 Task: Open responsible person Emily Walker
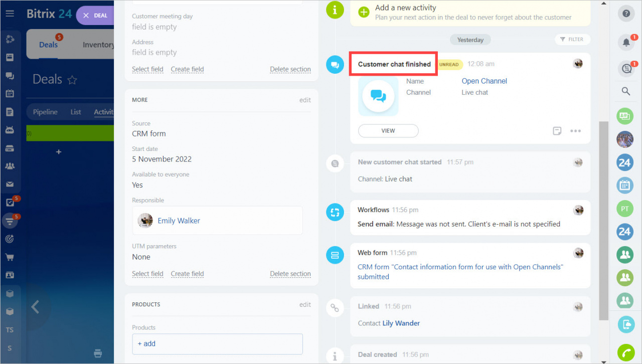point(179,221)
